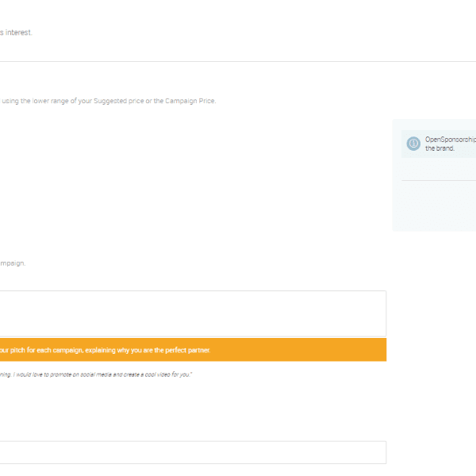
Task: Click the text ending in 'interest.'
Action: tap(16, 33)
